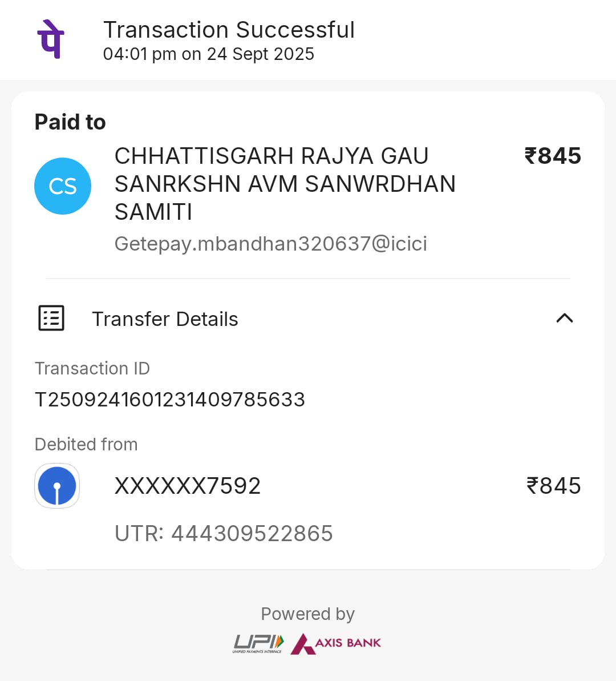Click the CS recipient avatar

click(63, 186)
